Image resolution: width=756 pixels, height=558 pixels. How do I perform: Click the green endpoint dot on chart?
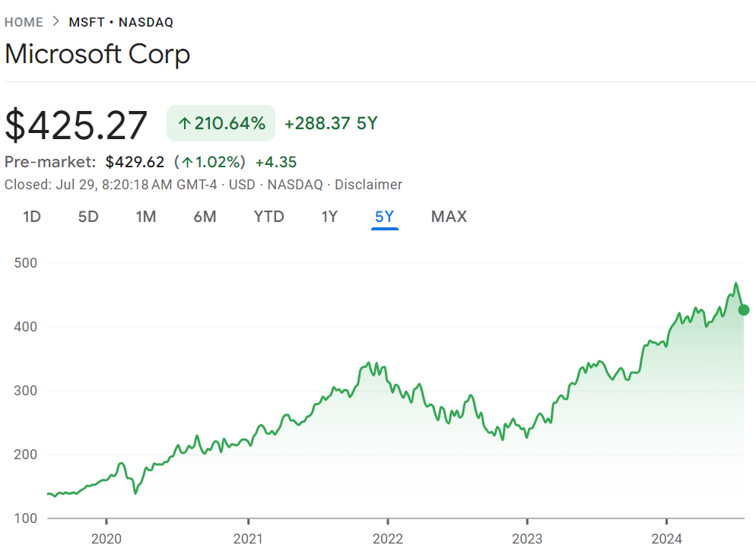pyautogui.click(x=744, y=309)
